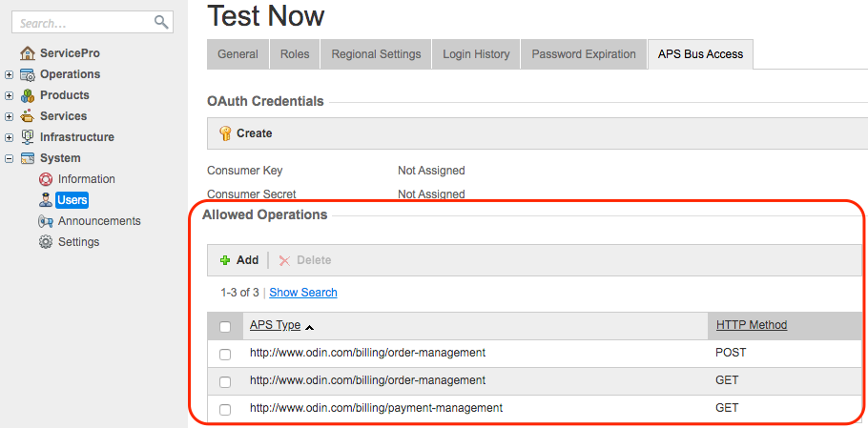The height and width of the screenshot is (428, 868).
Task: Check the order-management POST row checkbox
Action: coord(225,354)
